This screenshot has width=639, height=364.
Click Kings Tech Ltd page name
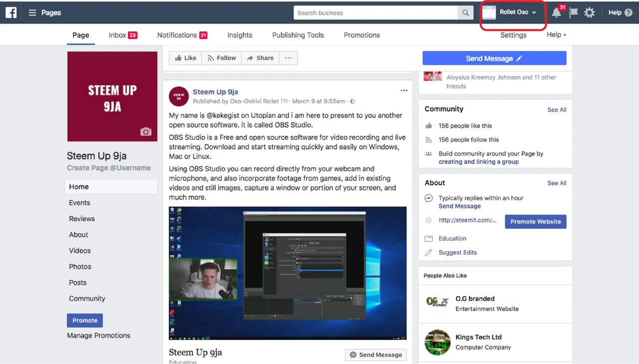[478, 337]
